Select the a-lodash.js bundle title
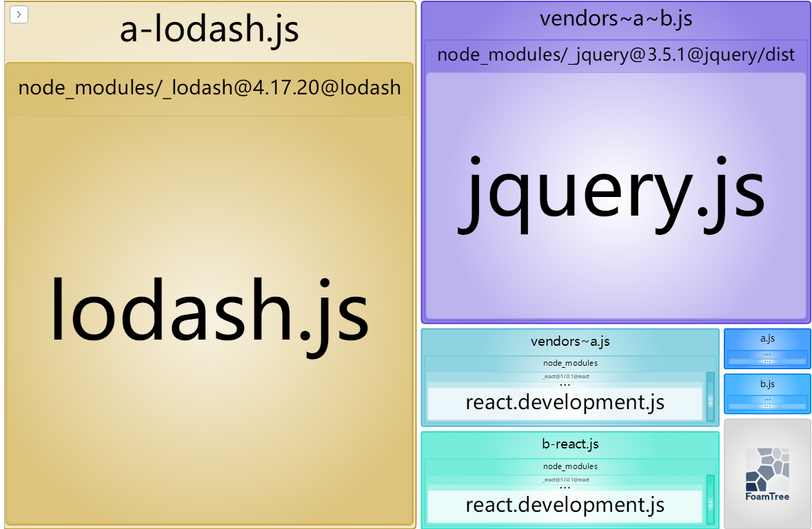Image resolution: width=812 pixels, height=529 pixels. 210,29
